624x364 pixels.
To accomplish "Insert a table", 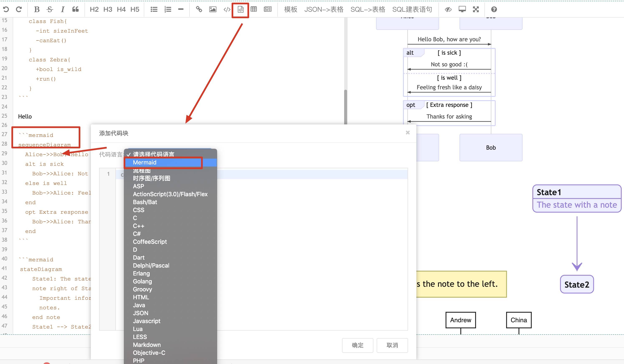I will tap(254, 9).
